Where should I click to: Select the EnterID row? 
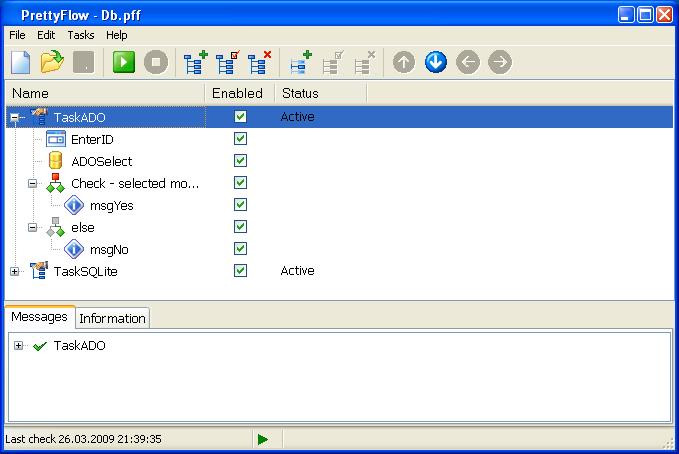pos(340,139)
